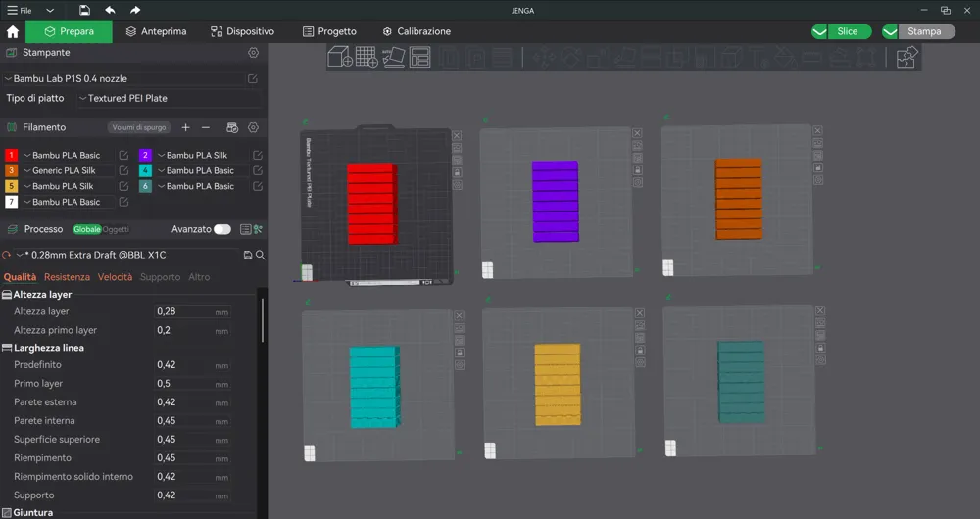Edit filament 1 Bambu PLA Basic preset
980x519 pixels.
(x=123, y=155)
